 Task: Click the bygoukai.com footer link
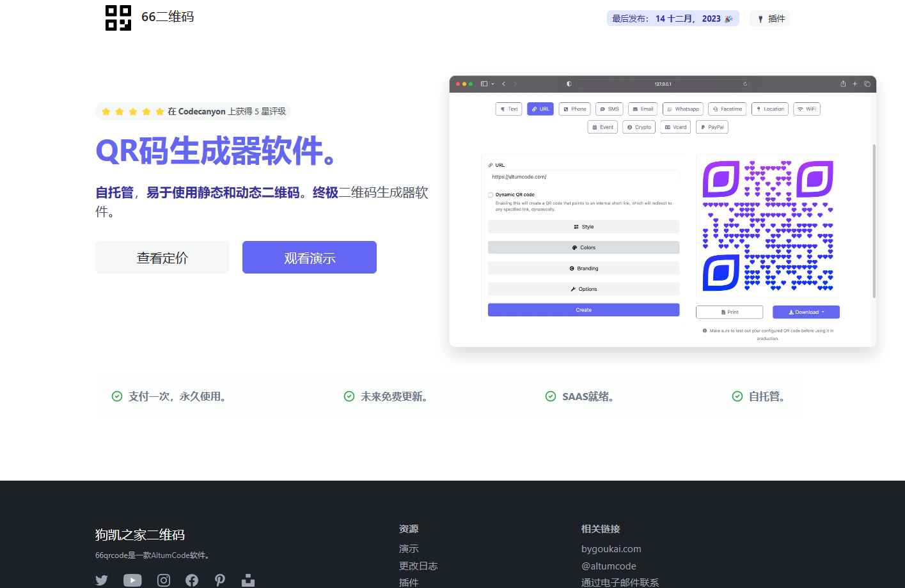[611, 548]
